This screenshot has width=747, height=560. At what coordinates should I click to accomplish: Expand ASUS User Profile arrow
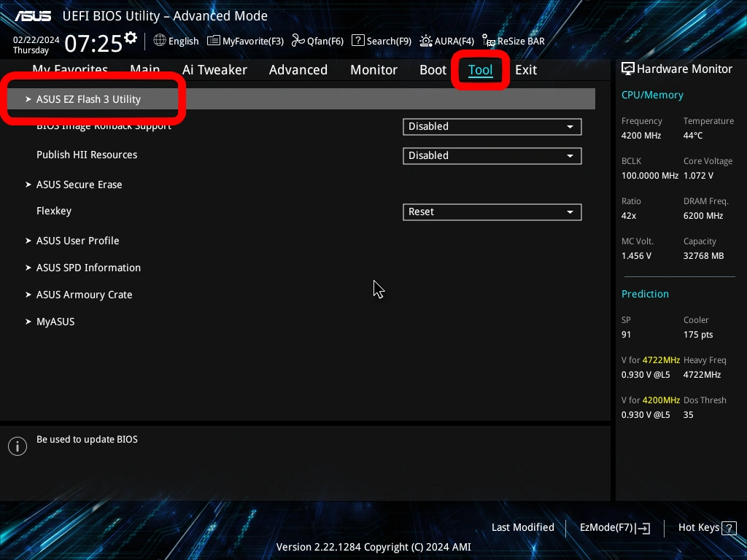(28, 241)
